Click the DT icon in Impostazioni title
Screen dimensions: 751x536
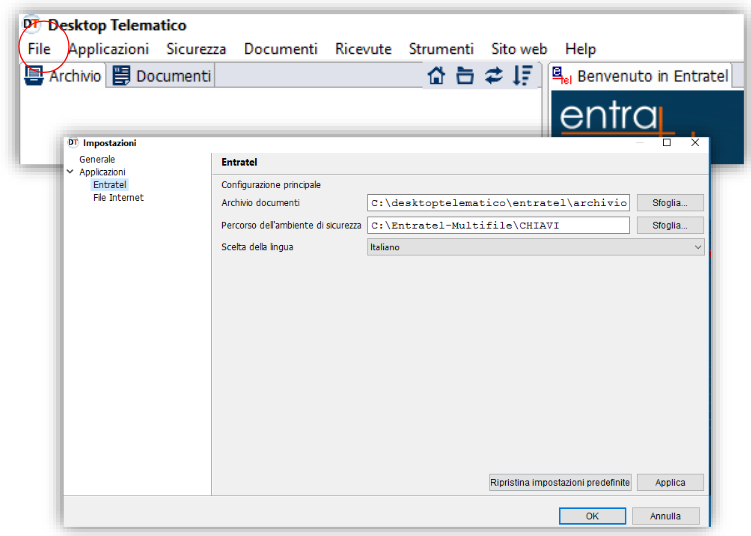tap(73, 142)
